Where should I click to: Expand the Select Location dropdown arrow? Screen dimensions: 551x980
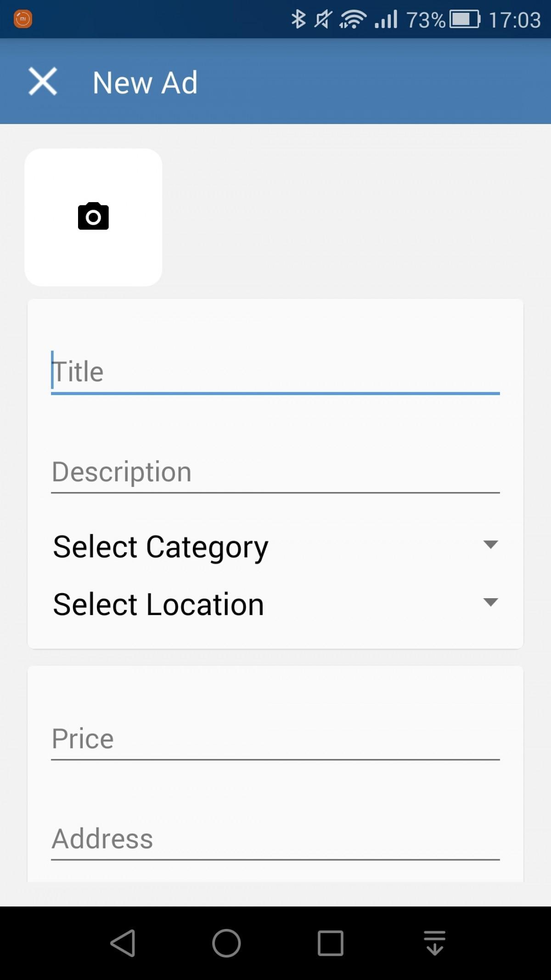click(x=490, y=602)
